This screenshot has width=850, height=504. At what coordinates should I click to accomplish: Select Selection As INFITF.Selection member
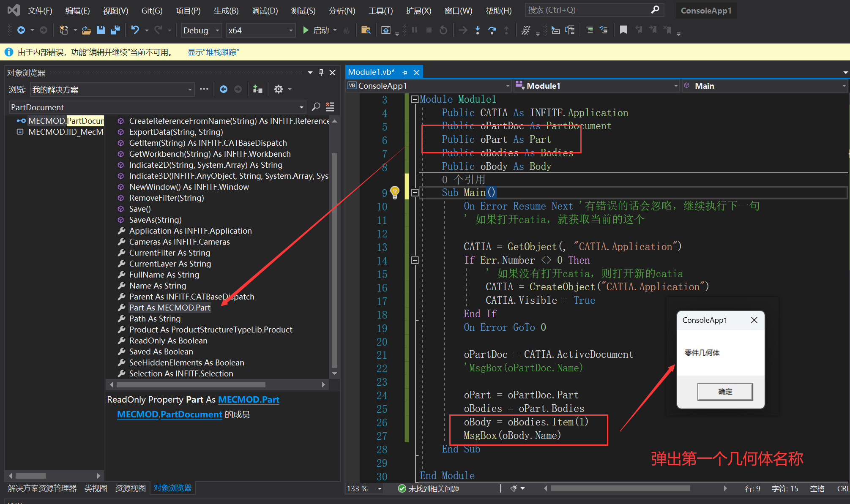pos(181,373)
